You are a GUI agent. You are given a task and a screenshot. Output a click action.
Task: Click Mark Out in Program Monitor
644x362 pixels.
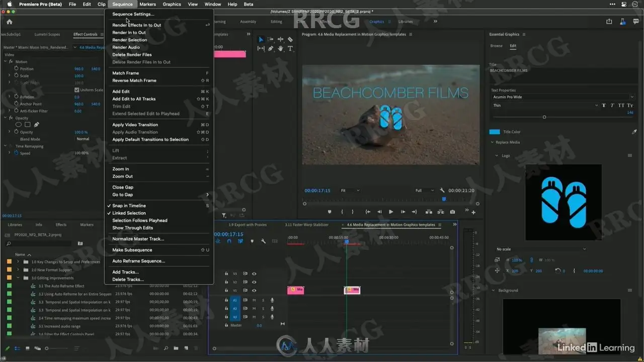coord(353,212)
